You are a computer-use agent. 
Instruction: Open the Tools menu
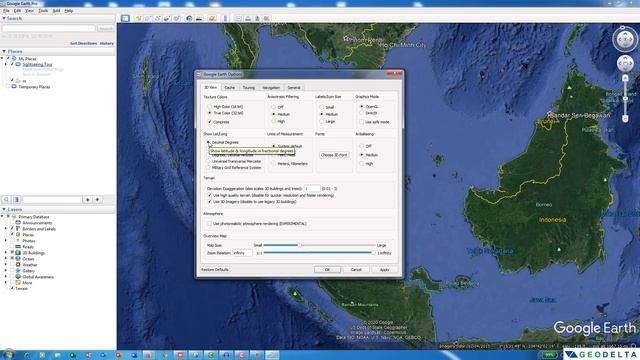point(43,11)
